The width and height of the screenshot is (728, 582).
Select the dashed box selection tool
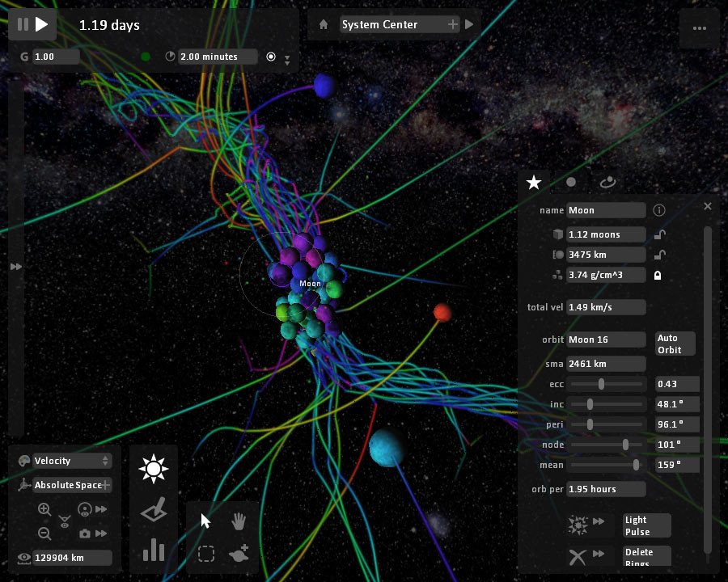point(206,554)
